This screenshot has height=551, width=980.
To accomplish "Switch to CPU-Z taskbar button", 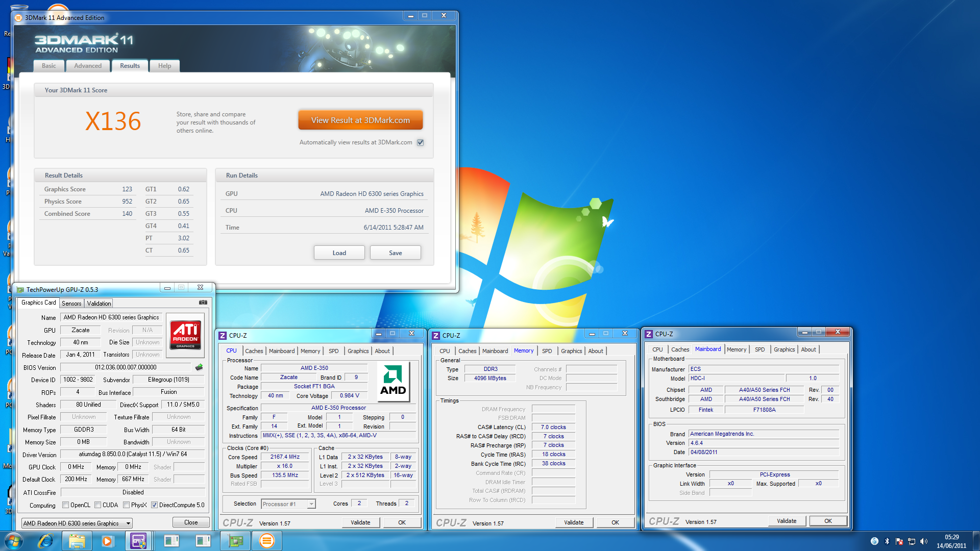I will click(x=138, y=541).
